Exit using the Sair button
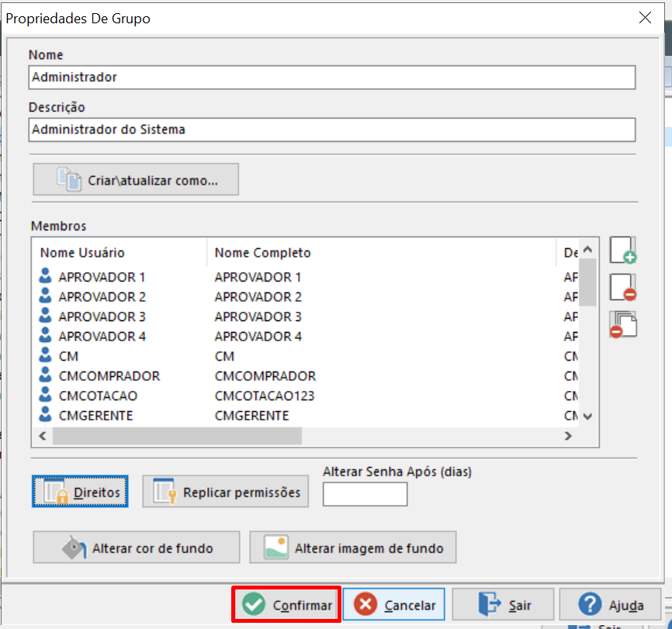Screen dimensions: 672x629 tap(503, 605)
